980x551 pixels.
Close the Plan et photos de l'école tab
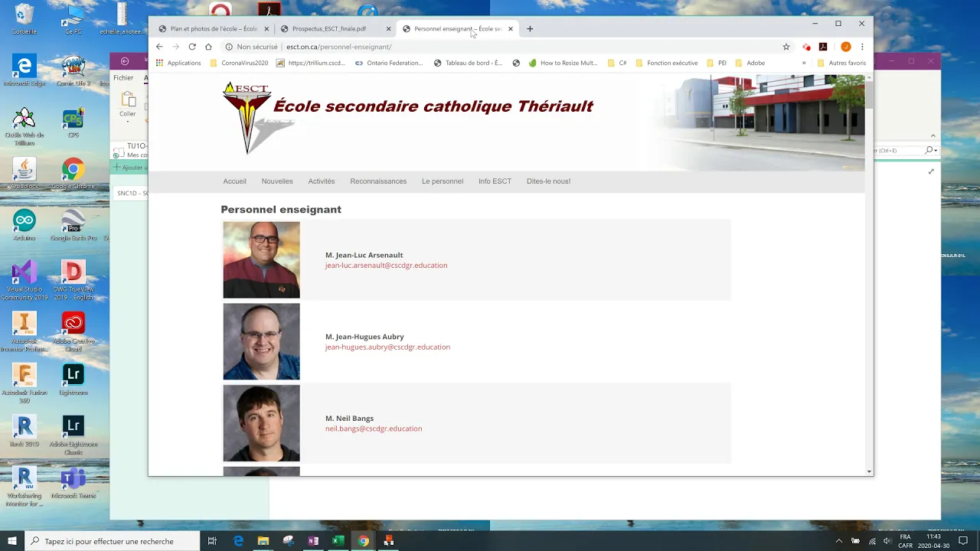click(266, 29)
